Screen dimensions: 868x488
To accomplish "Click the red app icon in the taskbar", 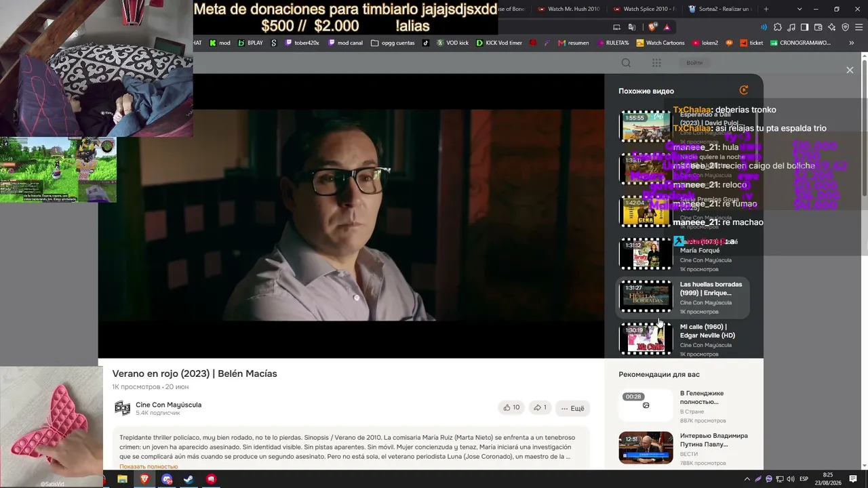I will tap(212, 479).
